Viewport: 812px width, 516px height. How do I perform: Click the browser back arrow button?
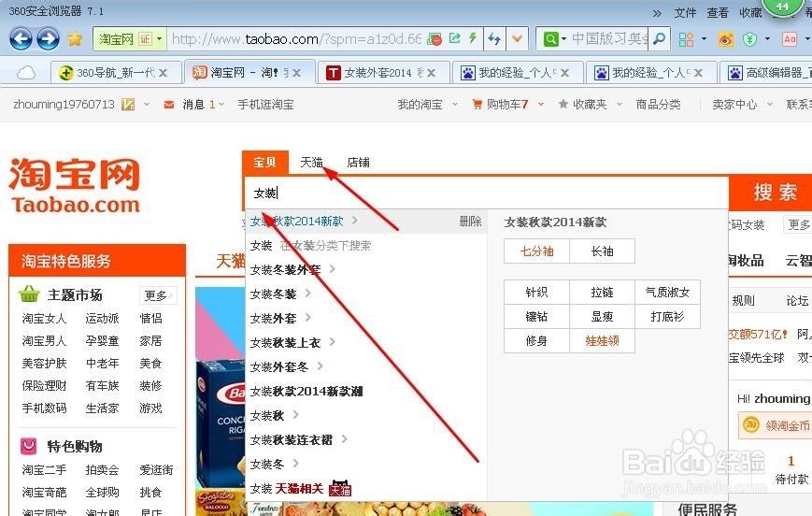(21, 39)
